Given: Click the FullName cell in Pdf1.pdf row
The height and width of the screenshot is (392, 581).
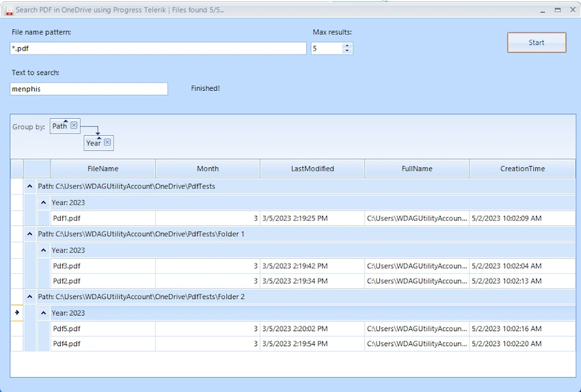Looking at the screenshot, I should (417, 218).
